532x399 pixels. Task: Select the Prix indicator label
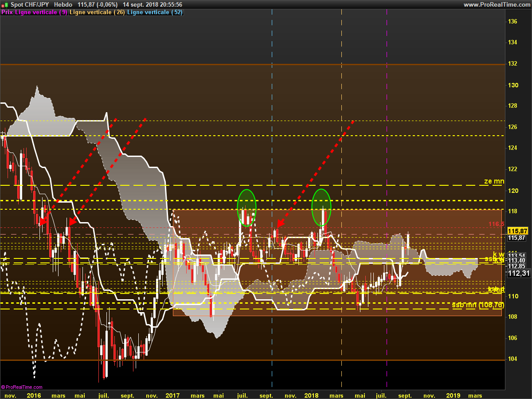[7, 12]
